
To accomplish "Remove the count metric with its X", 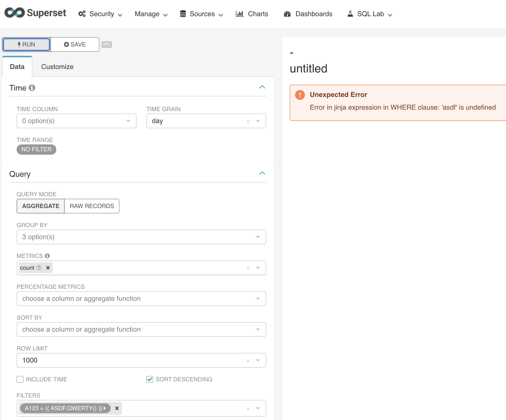I will [48, 268].
